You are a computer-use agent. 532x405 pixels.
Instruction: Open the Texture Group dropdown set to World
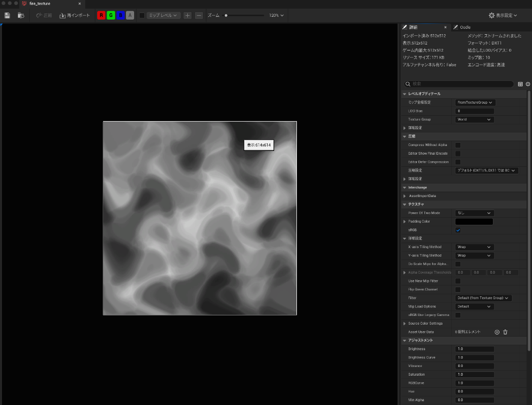[x=473, y=119]
